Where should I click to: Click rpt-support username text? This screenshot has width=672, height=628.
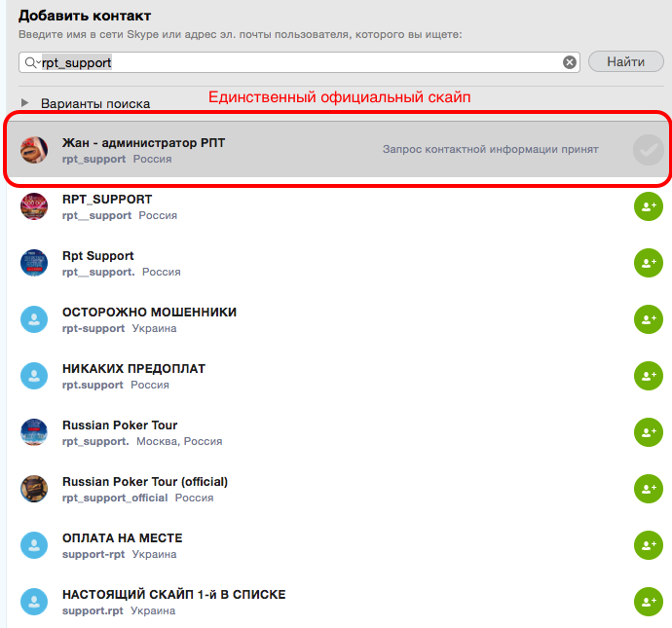[x=93, y=328]
